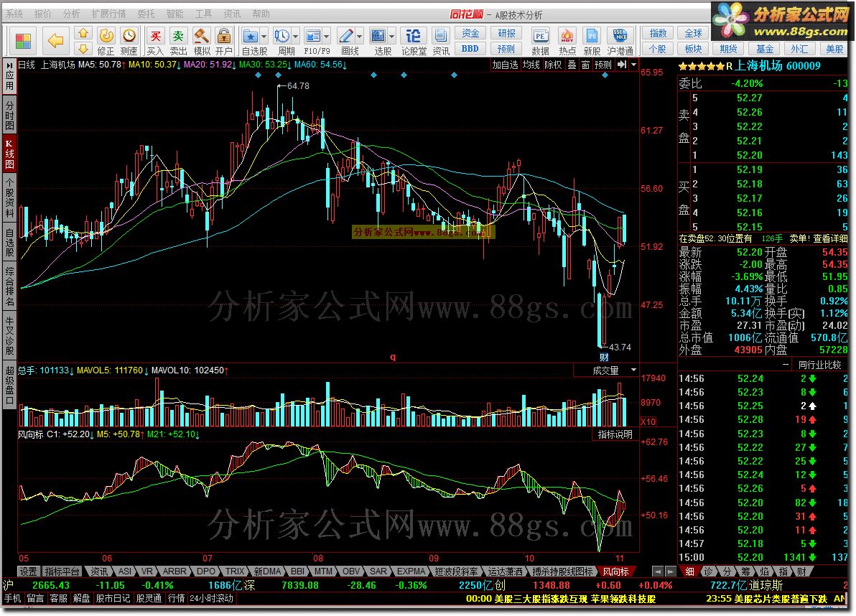Select the OBV indicator tab
Viewport: 856px width, 616px height.
351,571
